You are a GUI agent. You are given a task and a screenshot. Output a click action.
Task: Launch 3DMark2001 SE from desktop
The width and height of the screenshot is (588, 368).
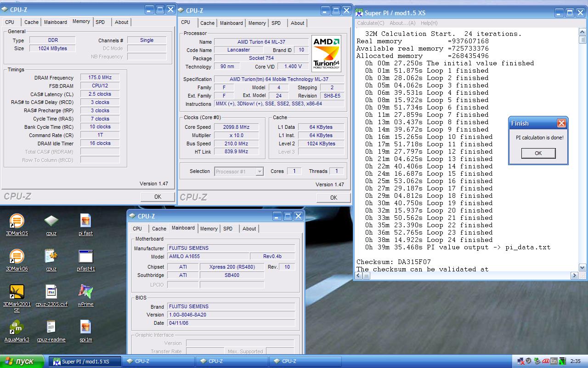point(17,298)
